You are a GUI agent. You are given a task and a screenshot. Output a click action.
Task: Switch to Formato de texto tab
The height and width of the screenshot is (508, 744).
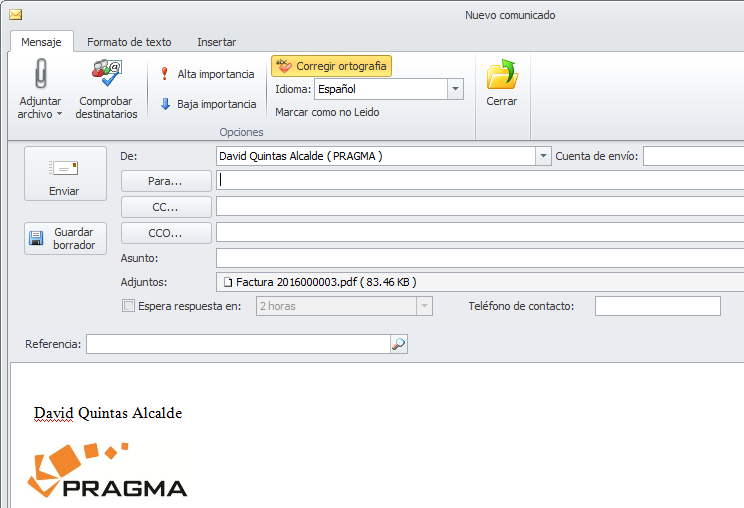129,42
